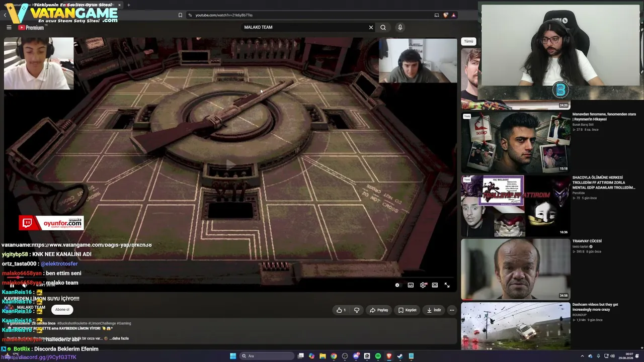644x362 pixels.
Task: Open TRAMVAY CÜCESİ video thumbnail
Action: point(516,268)
